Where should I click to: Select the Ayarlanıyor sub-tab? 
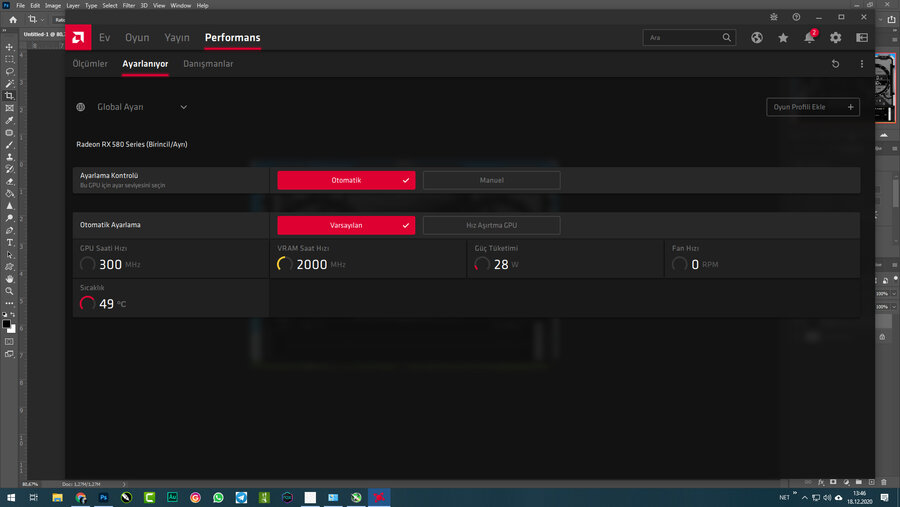coord(145,64)
